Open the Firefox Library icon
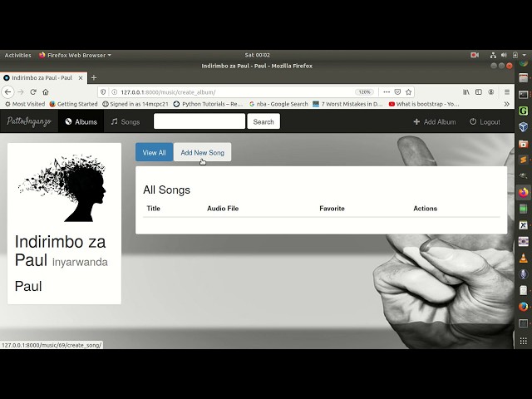The width and height of the screenshot is (532, 399). (466, 92)
